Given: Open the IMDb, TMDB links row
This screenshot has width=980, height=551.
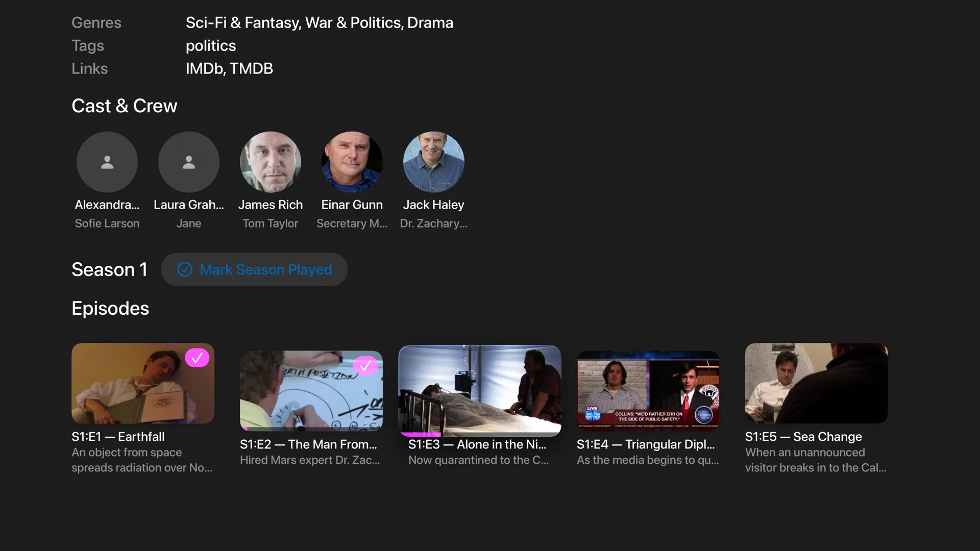Looking at the screenshot, I should 229,68.
